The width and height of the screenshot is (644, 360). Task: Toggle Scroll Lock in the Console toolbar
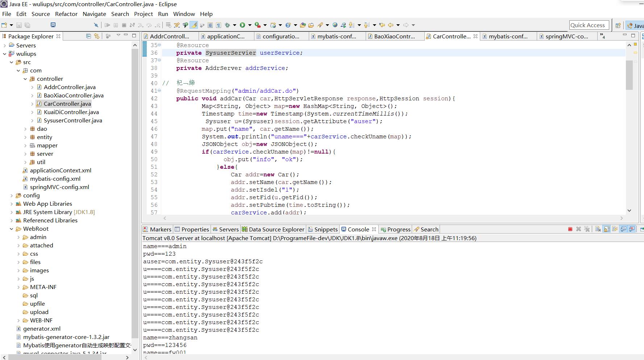(x=607, y=229)
